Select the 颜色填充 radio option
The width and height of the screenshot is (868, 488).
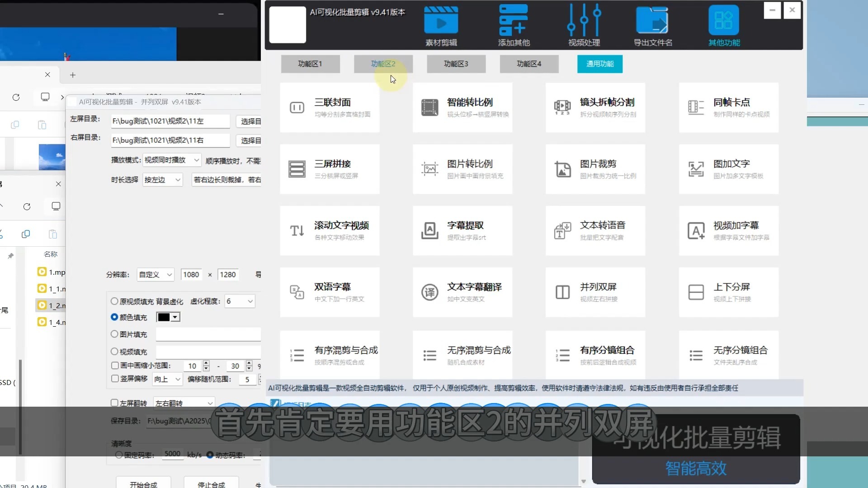coord(114,317)
